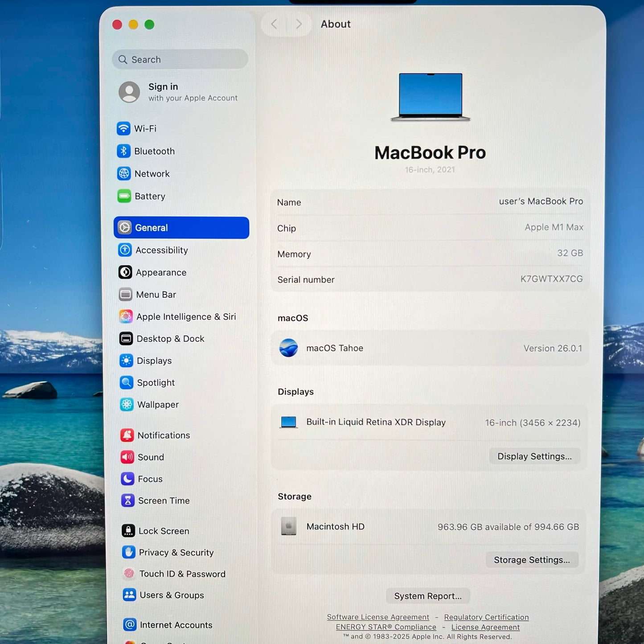The image size is (644, 644).
Task: Click the 16-inch, 2021 model subtitle
Action: click(430, 169)
